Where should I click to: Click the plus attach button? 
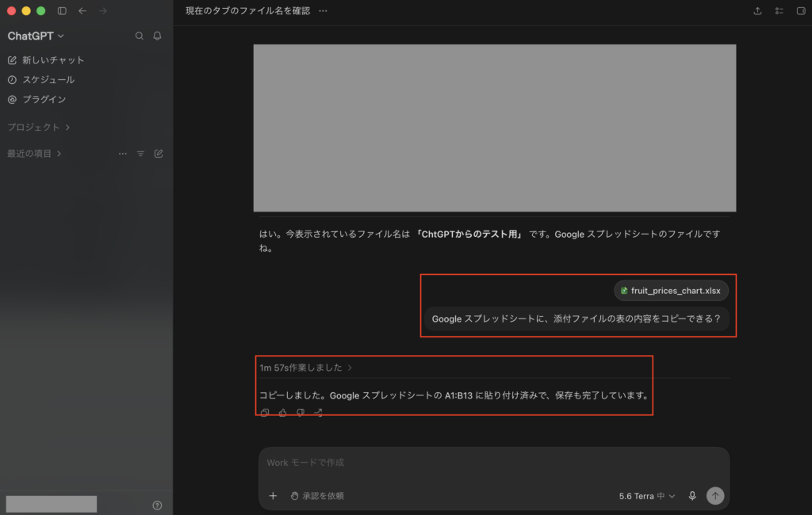point(273,496)
